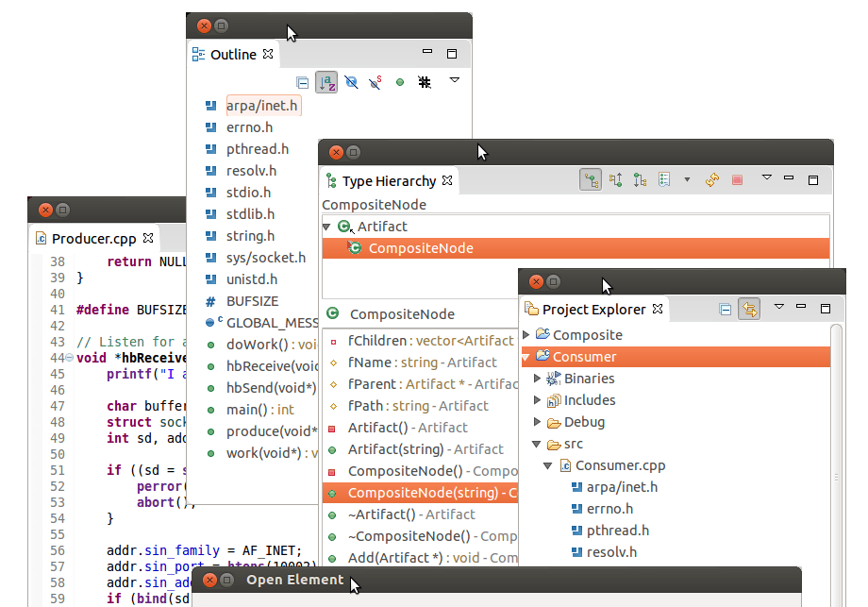This screenshot has height=607, width=868.
Task: Select the Producer.cpp editor tab
Action: 93,239
